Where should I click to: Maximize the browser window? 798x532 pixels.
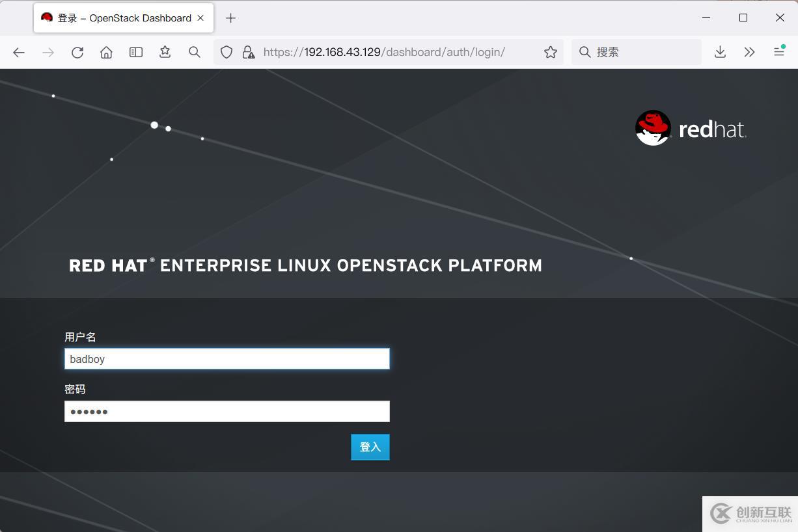[743, 18]
